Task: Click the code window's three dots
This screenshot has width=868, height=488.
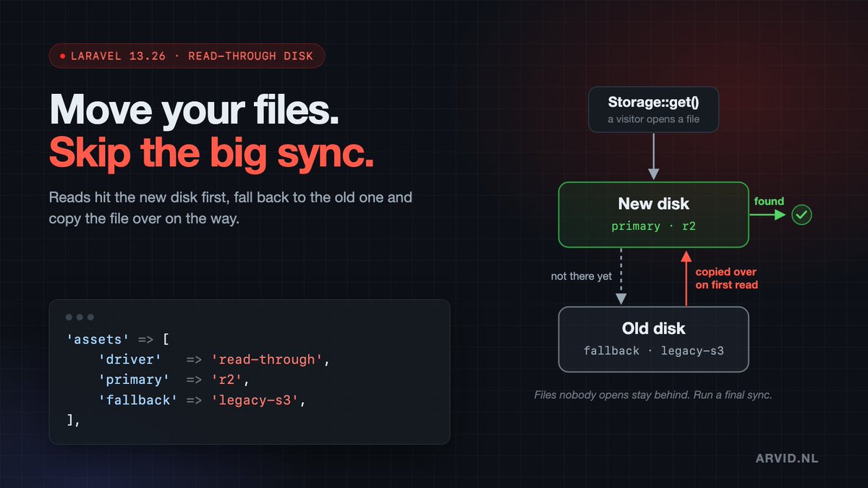Action: click(x=80, y=317)
